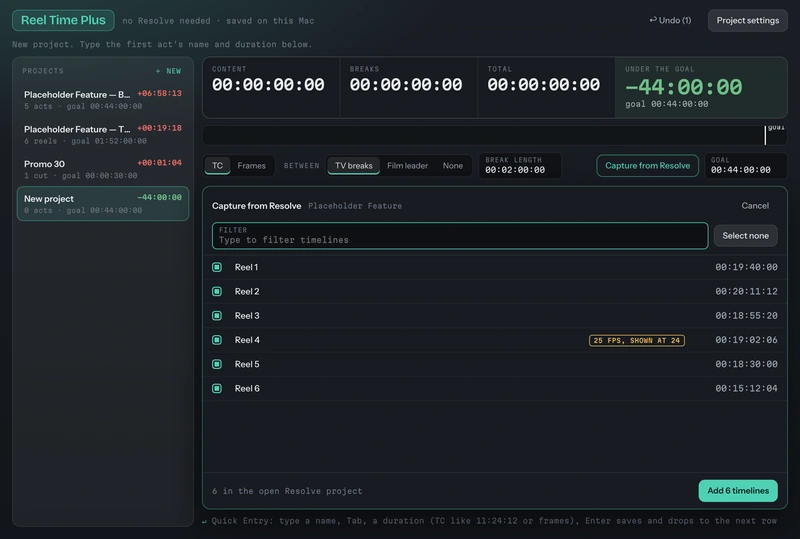Click Reel 2 duration 00:20:11:12

[x=746, y=291]
